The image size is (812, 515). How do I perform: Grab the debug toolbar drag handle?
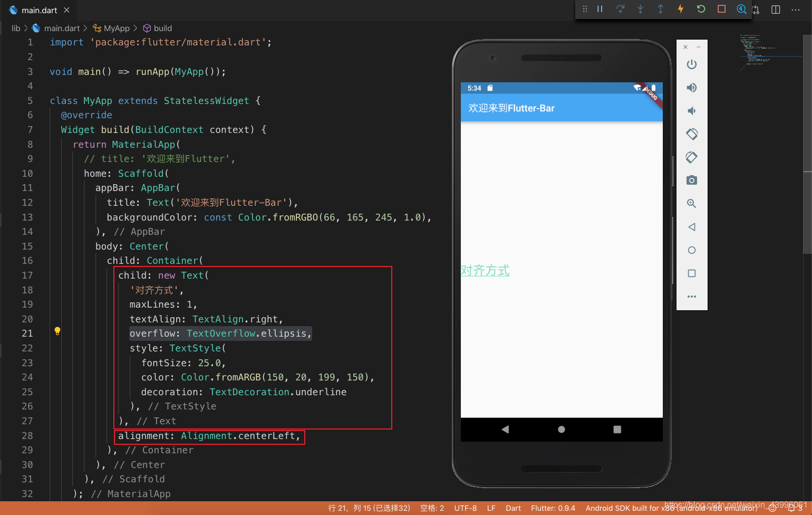(585, 9)
